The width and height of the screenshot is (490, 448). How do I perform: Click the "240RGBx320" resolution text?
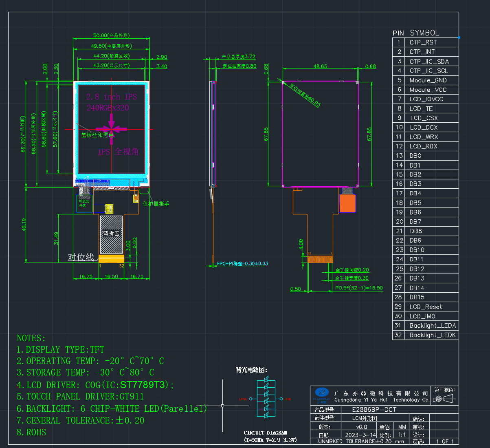[x=108, y=108]
